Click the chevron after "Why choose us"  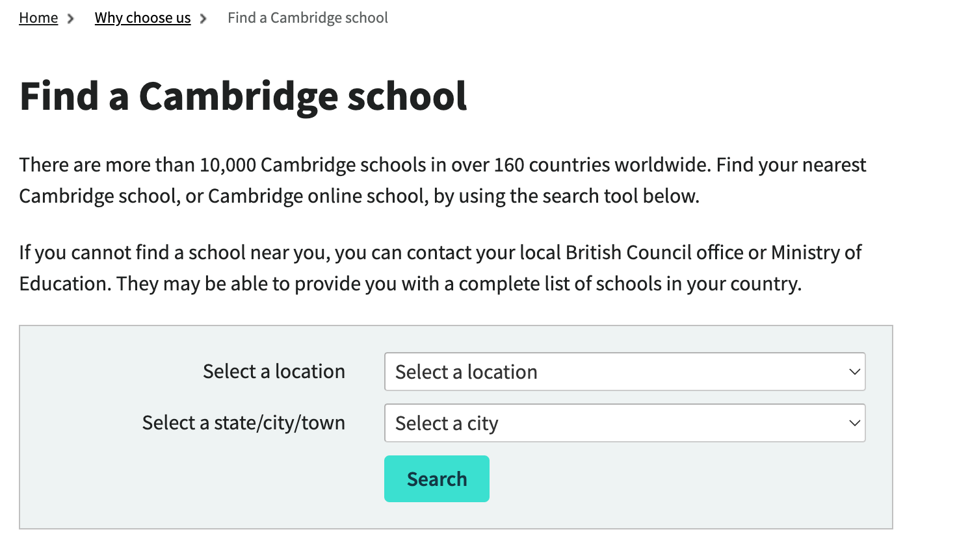203,19
